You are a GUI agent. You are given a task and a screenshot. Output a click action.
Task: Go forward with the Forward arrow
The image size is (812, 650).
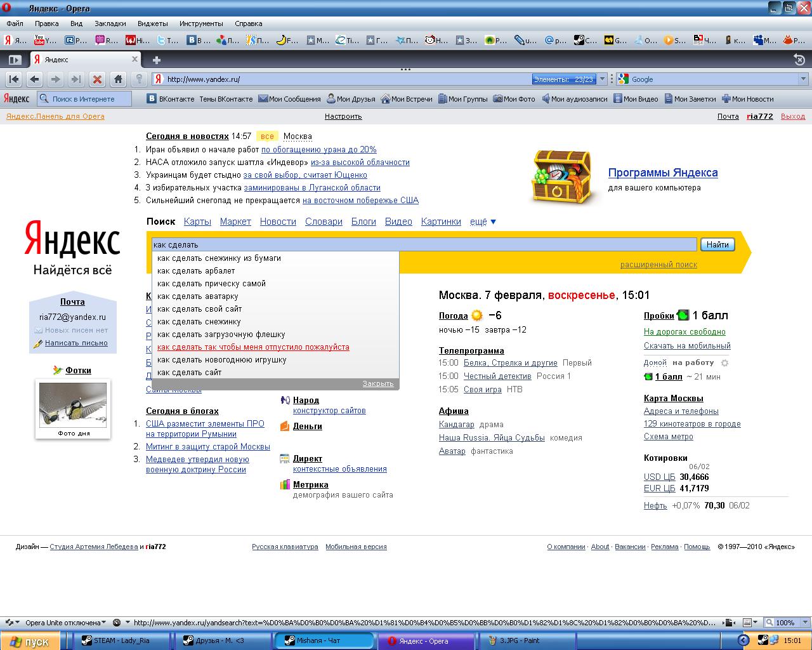point(56,79)
